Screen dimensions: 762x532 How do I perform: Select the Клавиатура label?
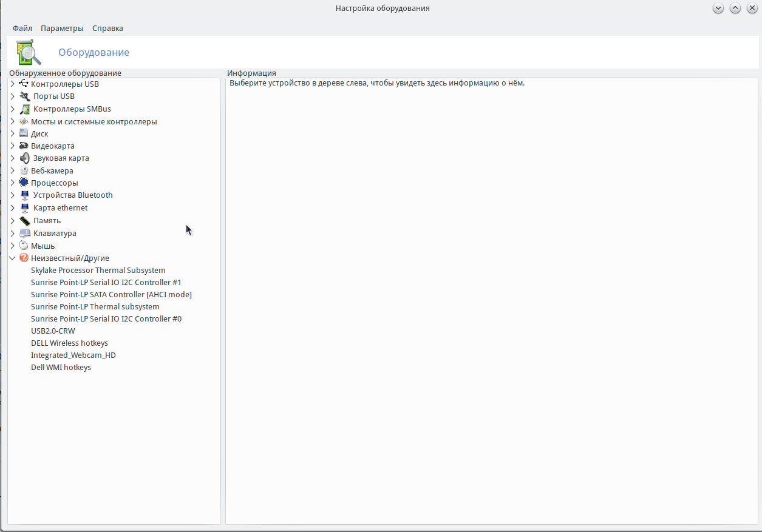(x=55, y=233)
